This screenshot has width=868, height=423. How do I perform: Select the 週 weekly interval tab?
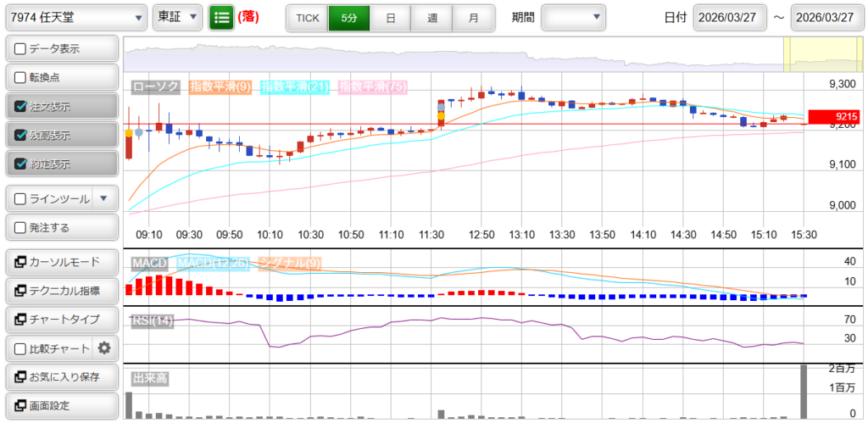pyautogui.click(x=432, y=17)
